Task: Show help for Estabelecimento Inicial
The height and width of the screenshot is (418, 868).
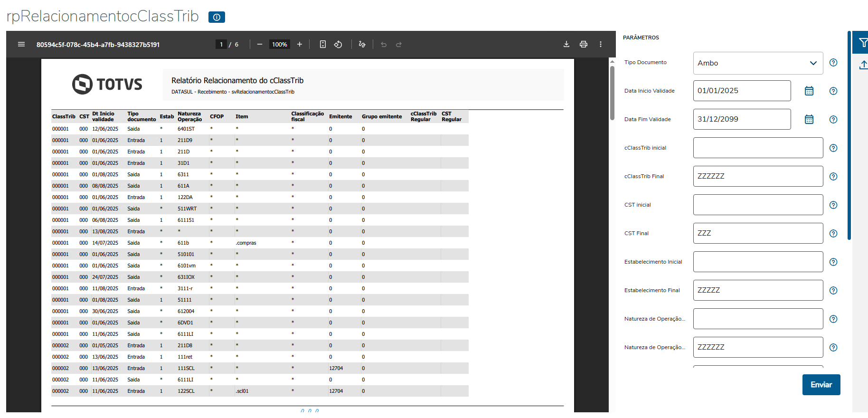Action: click(x=833, y=262)
